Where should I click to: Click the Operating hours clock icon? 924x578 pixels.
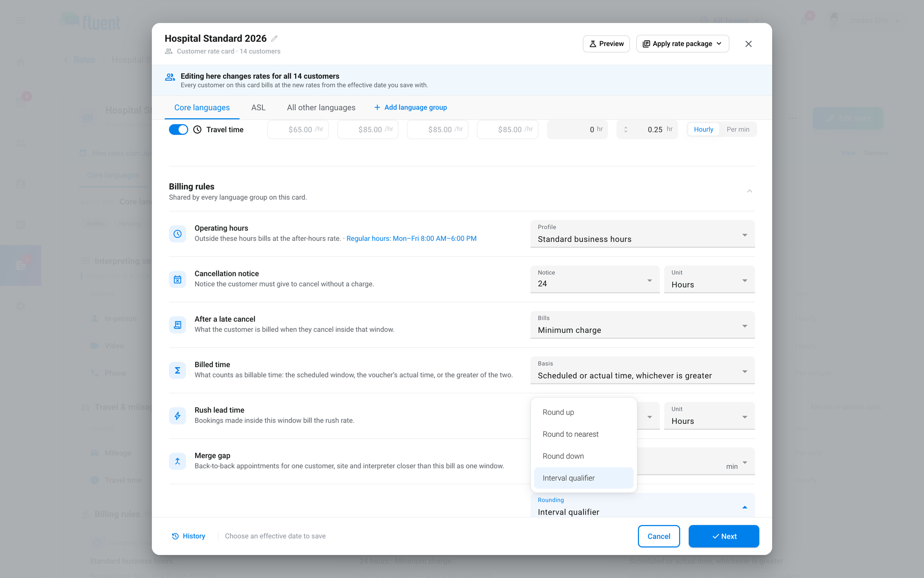[178, 234]
